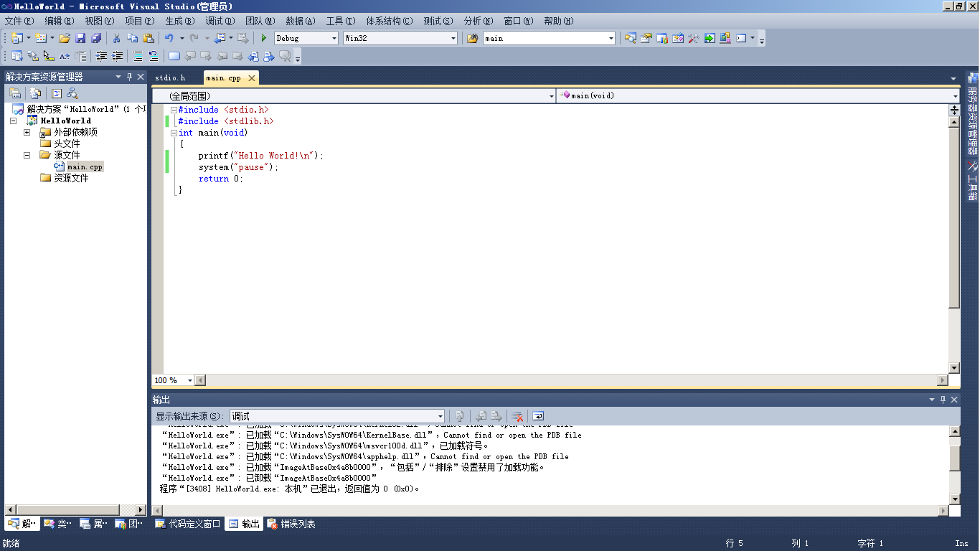Click the Copy icon in toolbar
Screen dimensions: 980x551
pyautogui.click(x=133, y=38)
